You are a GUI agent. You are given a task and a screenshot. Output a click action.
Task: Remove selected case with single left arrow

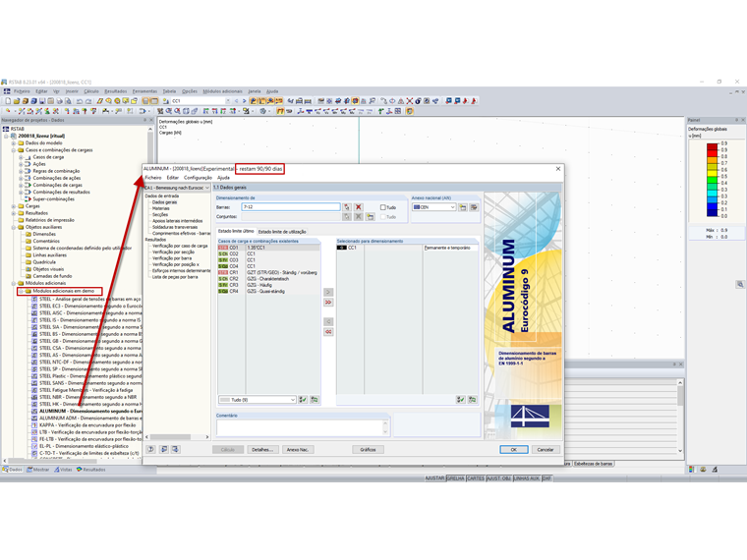[x=328, y=321]
